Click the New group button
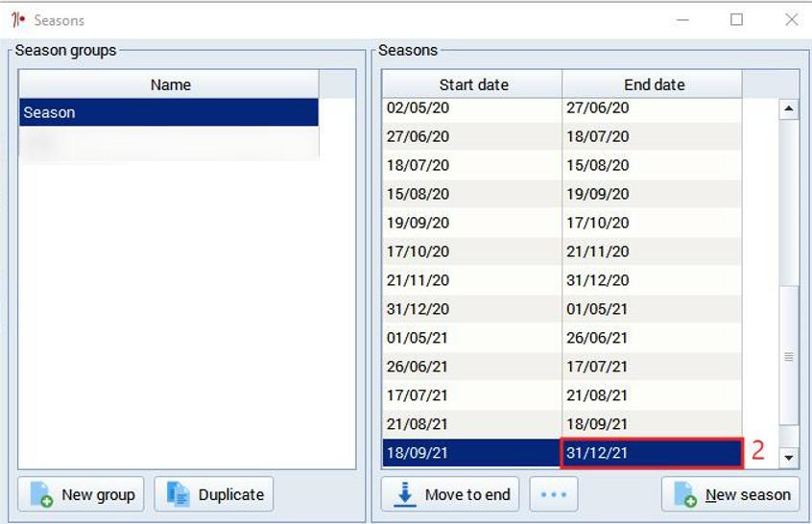Image resolution: width=812 pixels, height=524 pixels. 81,494
